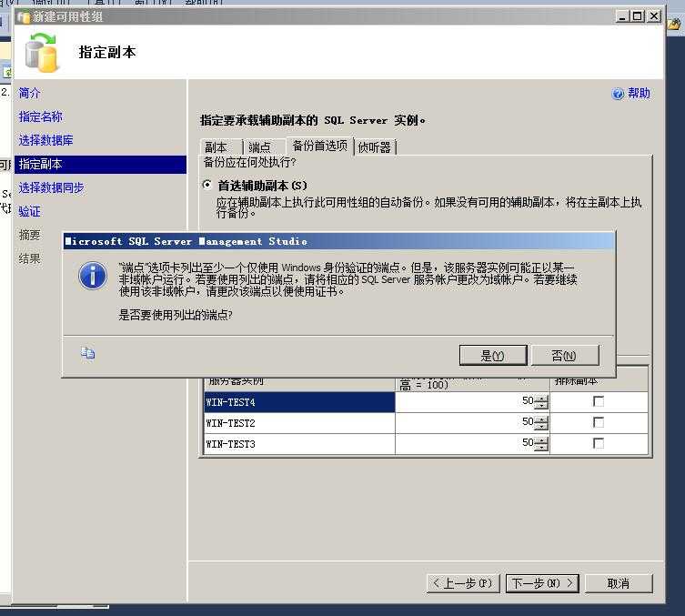685x616 pixels.
Task: Go to 指定名称 step in sidebar
Action: point(40,116)
